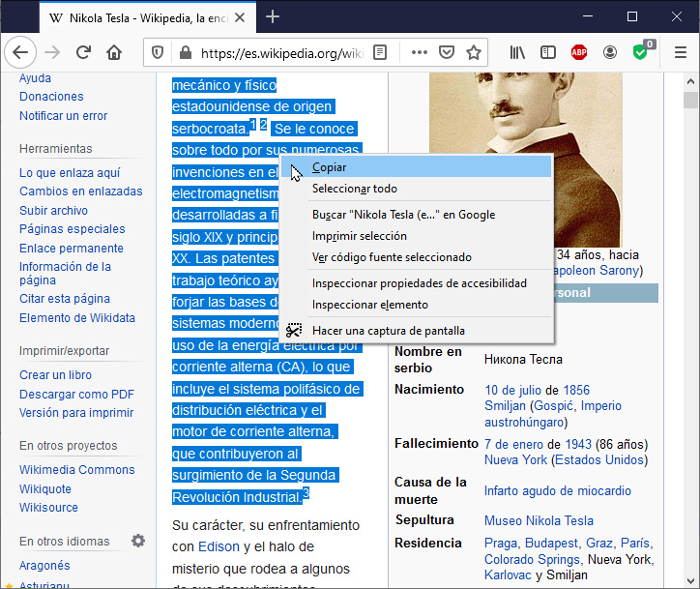This screenshot has height=589, width=700.
Task: Open Wikimedia Commons link
Action: [76, 470]
